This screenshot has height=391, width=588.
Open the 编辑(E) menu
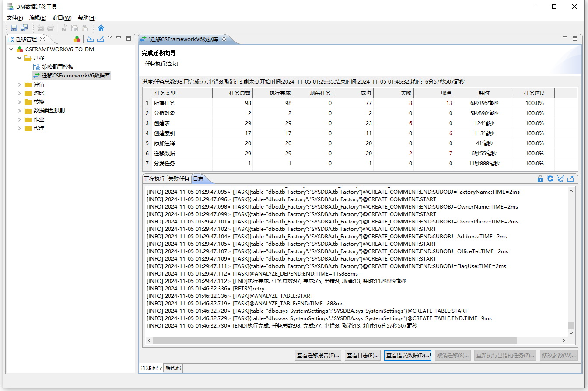pyautogui.click(x=38, y=18)
